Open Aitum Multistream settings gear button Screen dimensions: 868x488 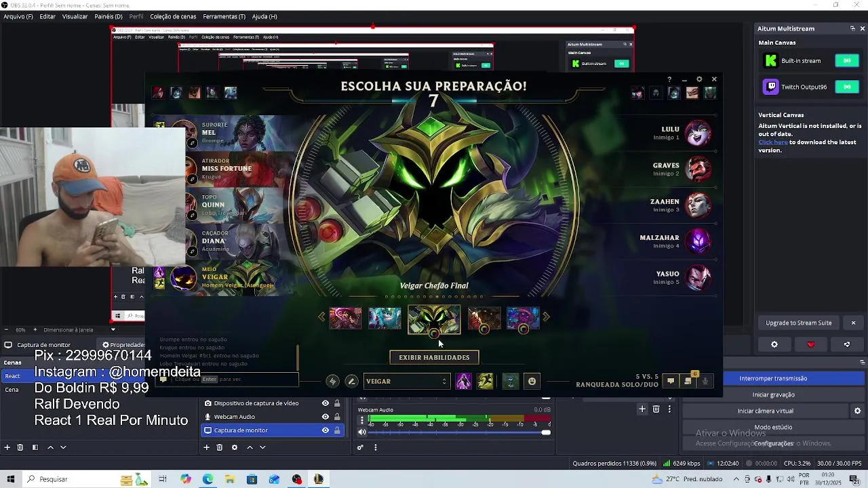(774, 344)
